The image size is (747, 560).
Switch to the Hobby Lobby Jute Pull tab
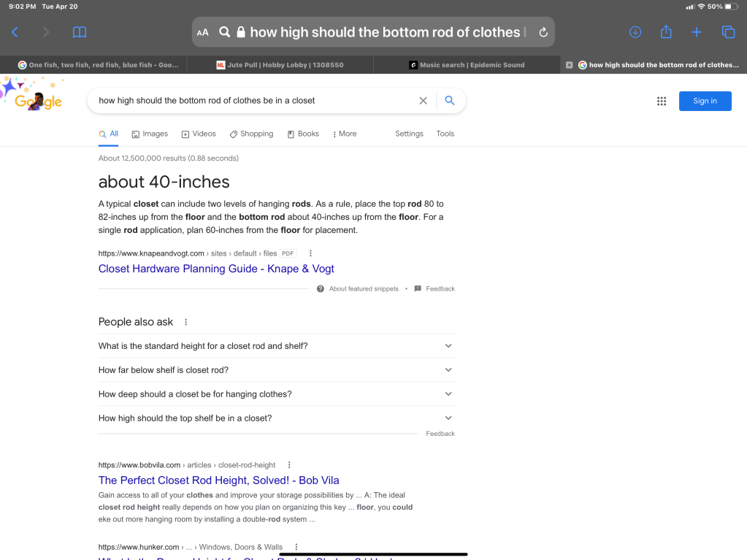coord(280,65)
